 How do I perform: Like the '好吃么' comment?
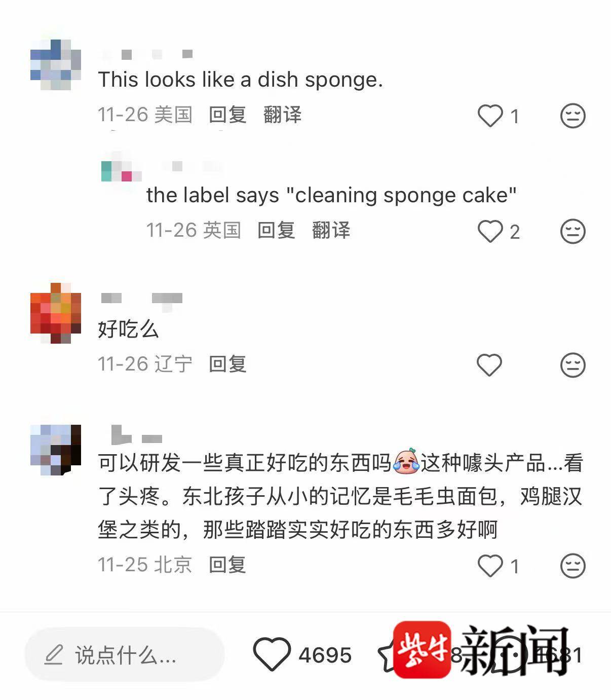tap(489, 365)
